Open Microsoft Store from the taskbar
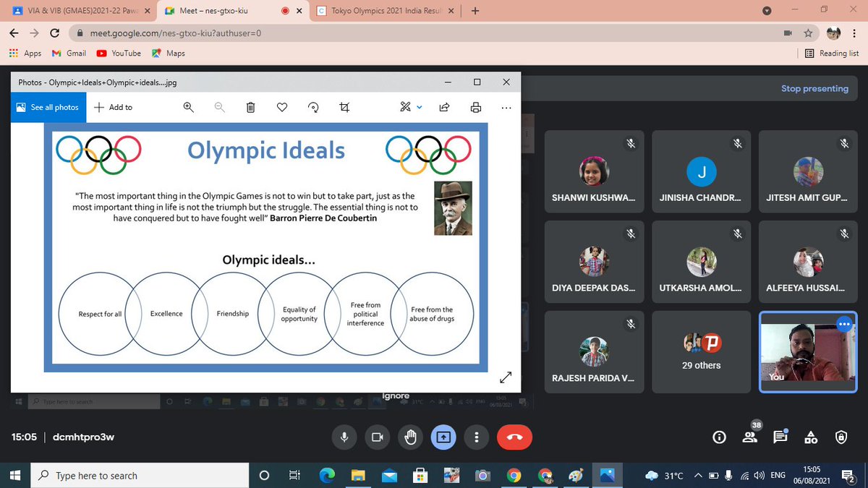 (x=420, y=475)
